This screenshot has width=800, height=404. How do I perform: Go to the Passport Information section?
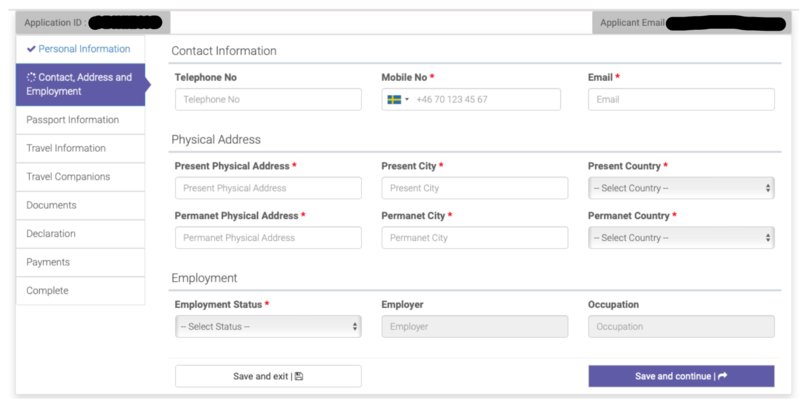tap(73, 120)
